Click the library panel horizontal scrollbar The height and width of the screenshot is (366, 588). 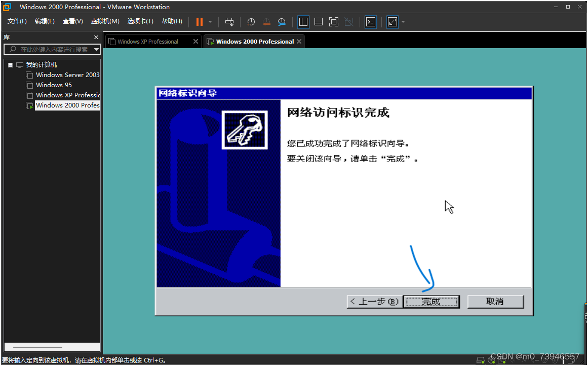pyautogui.click(x=52, y=347)
